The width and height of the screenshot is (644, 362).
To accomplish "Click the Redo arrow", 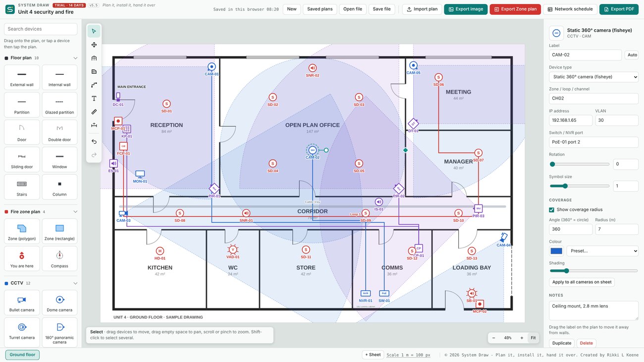I will pyautogui.click(x=94, y=155).
